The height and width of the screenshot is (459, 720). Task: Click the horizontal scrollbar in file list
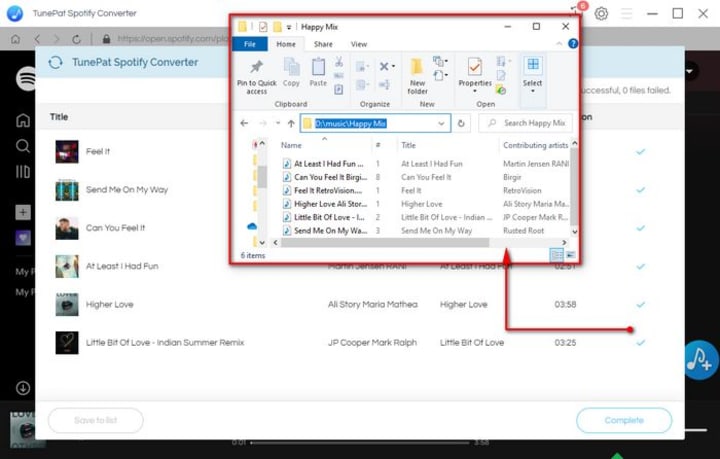[x=385, y=242]
